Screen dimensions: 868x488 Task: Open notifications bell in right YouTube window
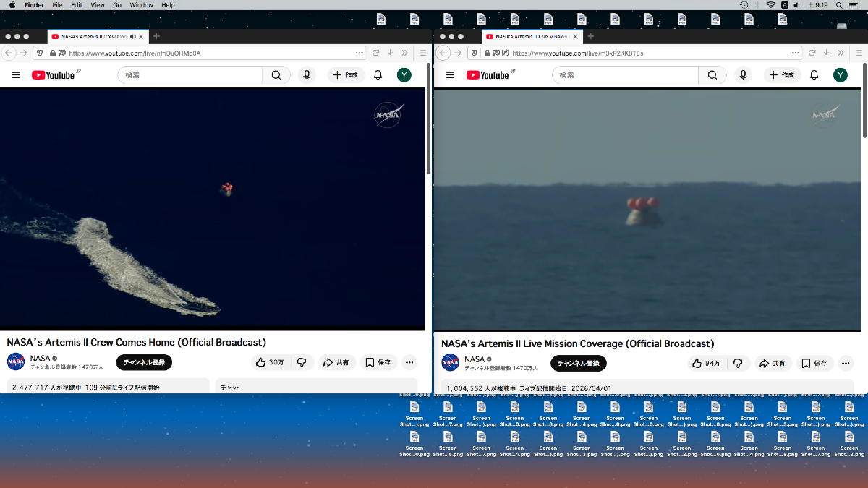tap(814, 75)
